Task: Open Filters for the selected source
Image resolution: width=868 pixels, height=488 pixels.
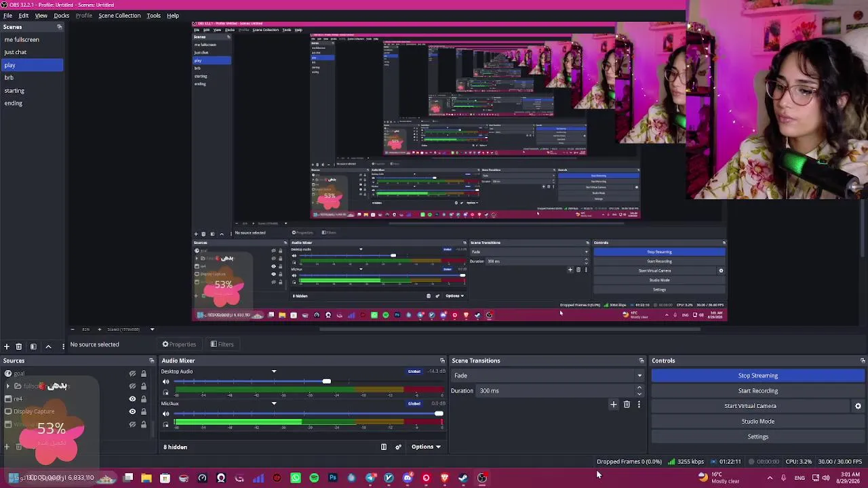Action: point(222,344)
